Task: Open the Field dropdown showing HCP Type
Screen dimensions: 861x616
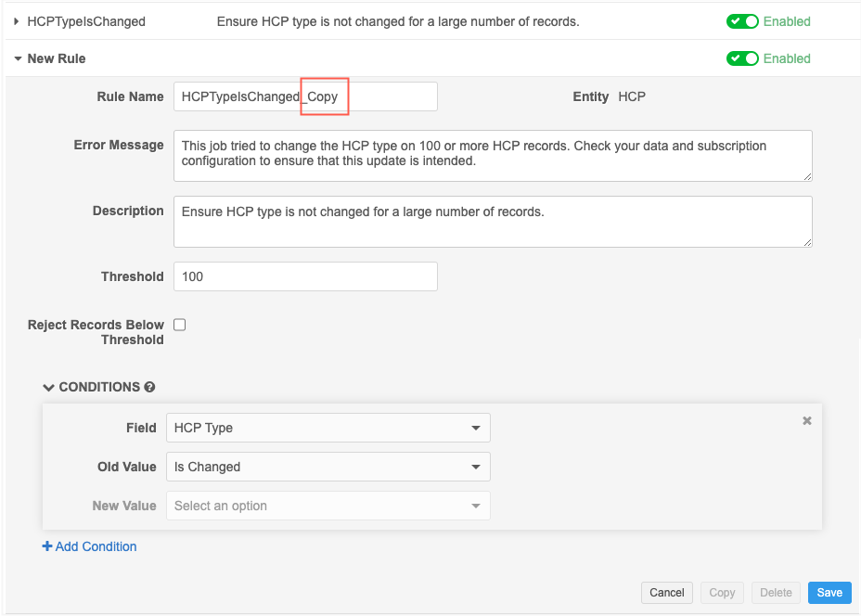Action: pos(328,428)
